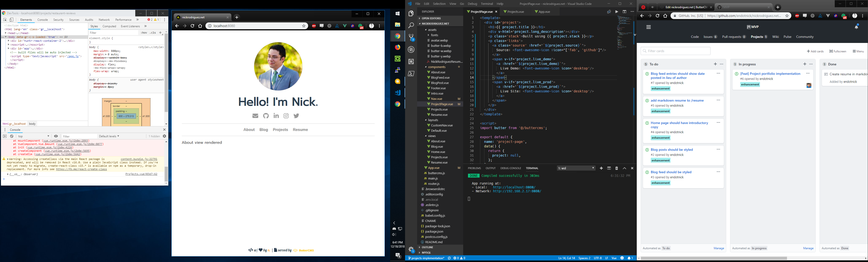Click Clear console icon in DevTools
Image resolution: width=868 pixels, height=262 pixels.
tap(12, 136)
